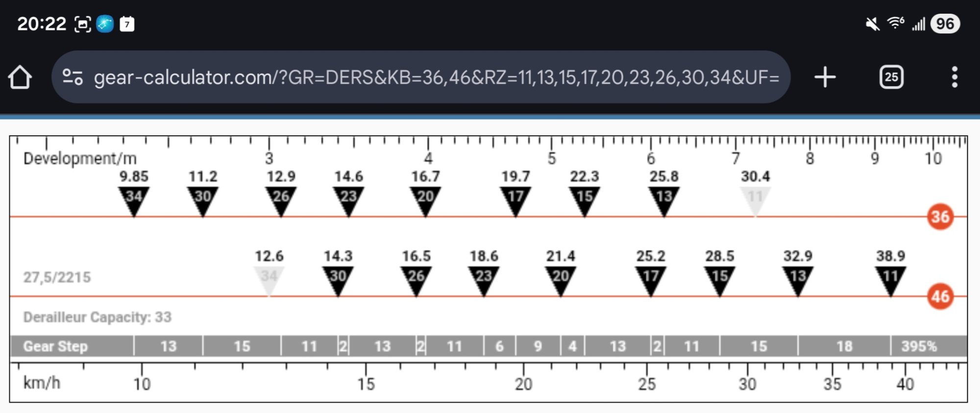Open the browser three-dot menu
The image size is (980, 413).
[954, 77]
